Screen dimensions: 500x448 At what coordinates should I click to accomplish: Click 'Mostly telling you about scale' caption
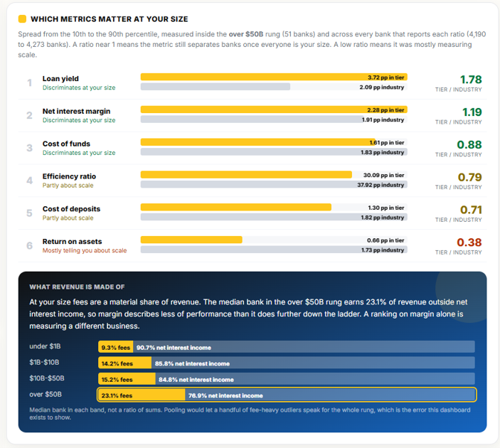point(85,250)
